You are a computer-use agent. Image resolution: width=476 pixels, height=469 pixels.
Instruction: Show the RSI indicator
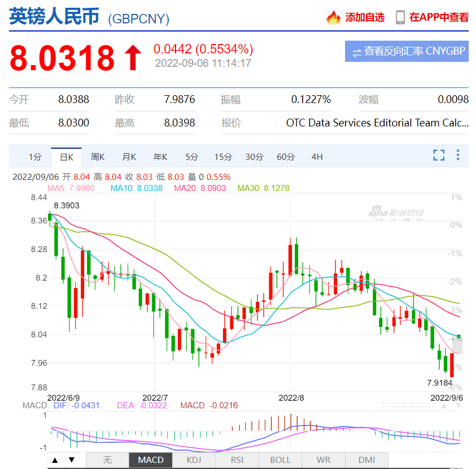click(x=237, y=460)
